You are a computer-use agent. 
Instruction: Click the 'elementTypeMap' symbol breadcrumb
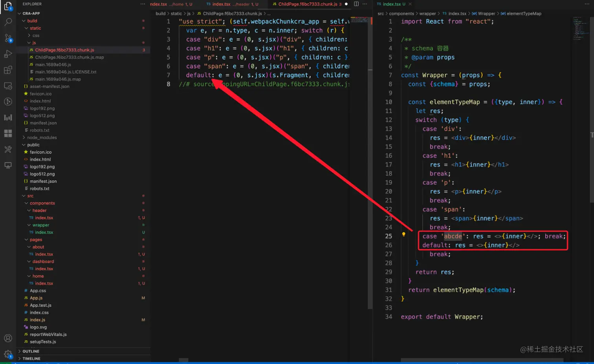(x=524, y=13)
